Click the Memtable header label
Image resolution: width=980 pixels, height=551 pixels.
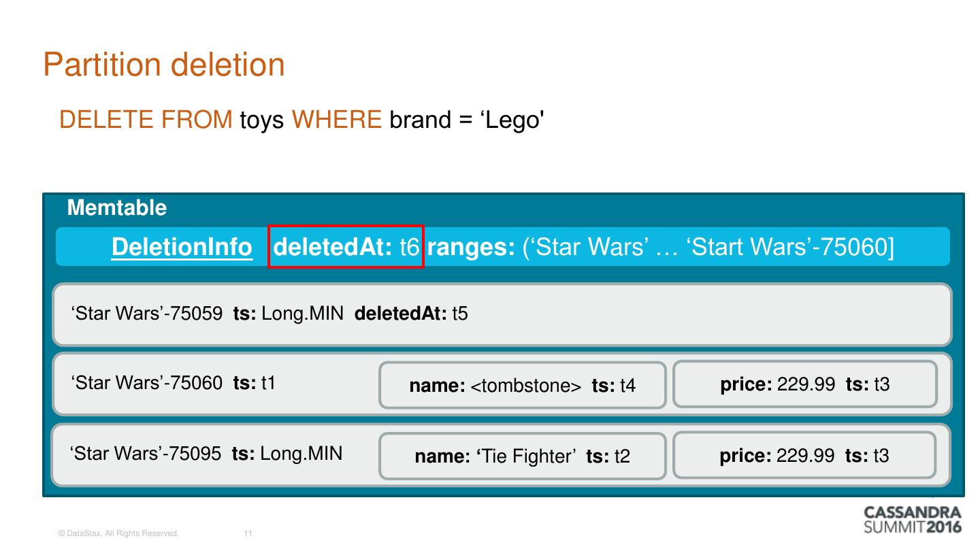point(117,207)
